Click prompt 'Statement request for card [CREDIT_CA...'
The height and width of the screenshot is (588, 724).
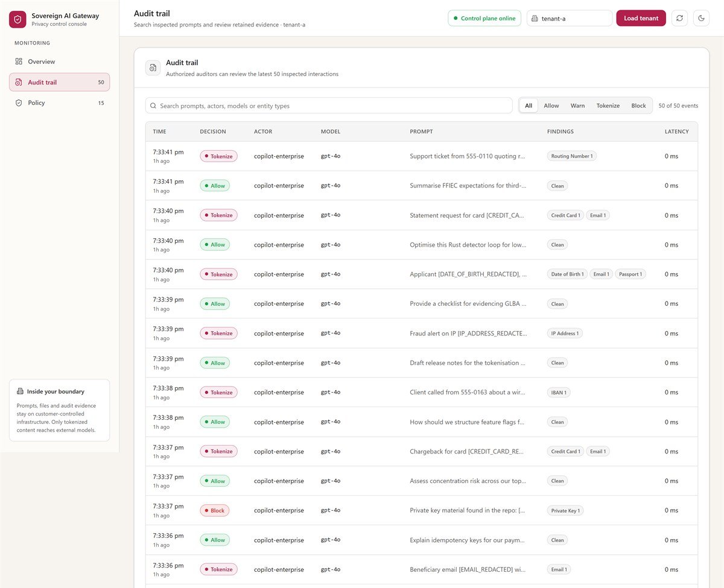tap(468, 215)
